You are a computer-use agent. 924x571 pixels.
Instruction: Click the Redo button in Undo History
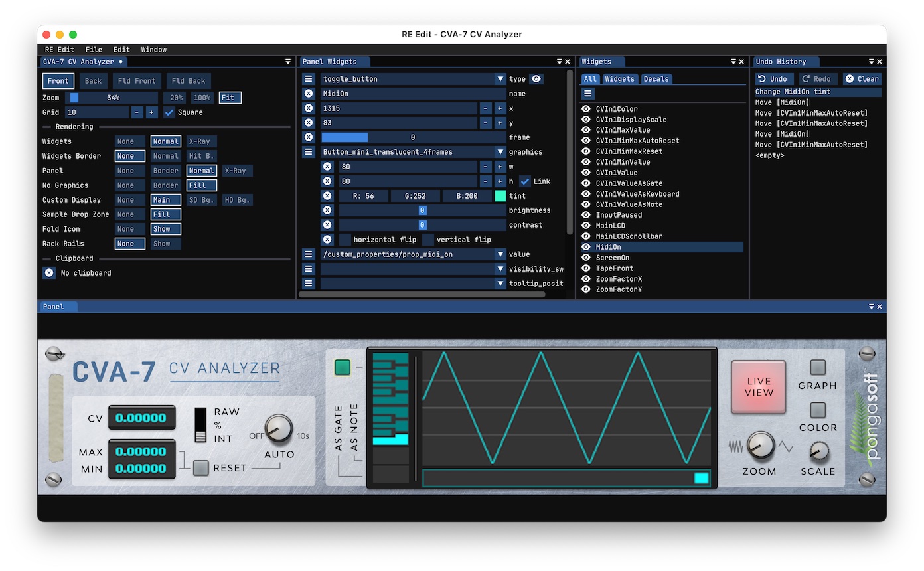(818, 79)
